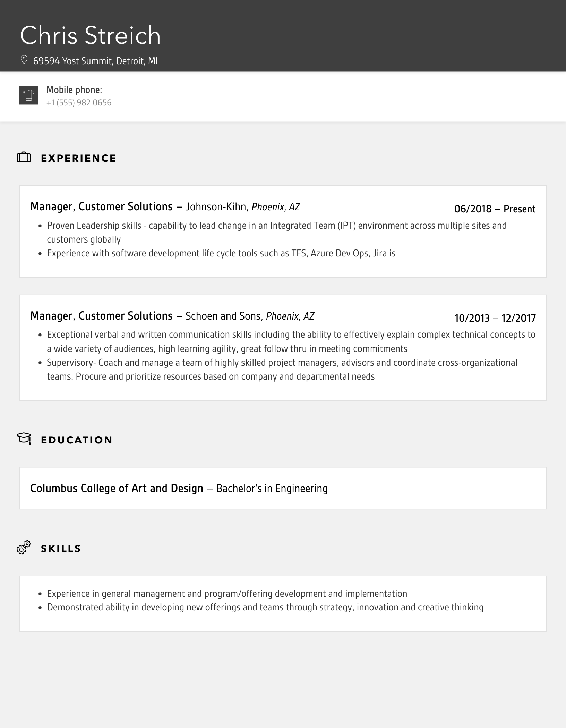Click the address 69594 Yost Summit, Detroit, MI

point(95,61)
